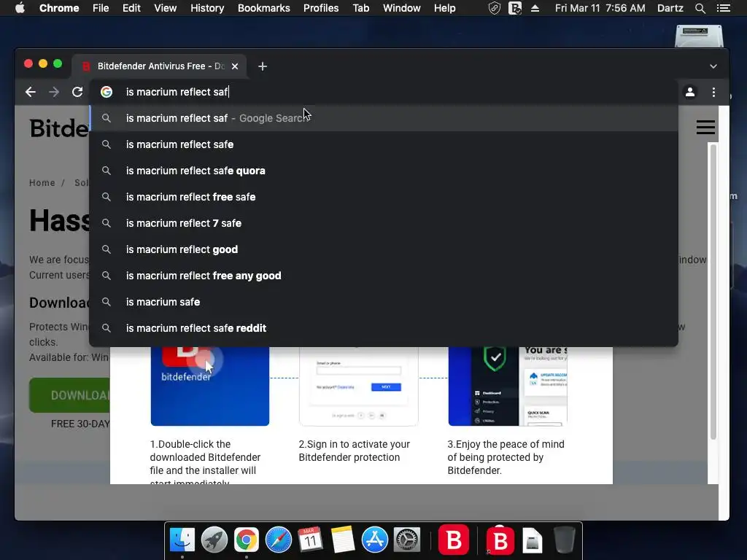The height and width of the screenshot is (560, 747).
Task: Click the page vertical scrollbar
Action: 713,292
